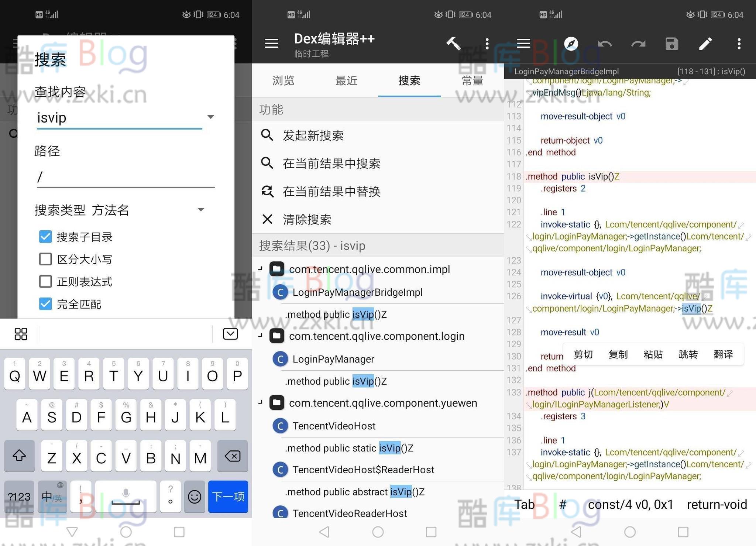Click the pencil edit icon
756x546 pixels.
click(x=705, y=44)
